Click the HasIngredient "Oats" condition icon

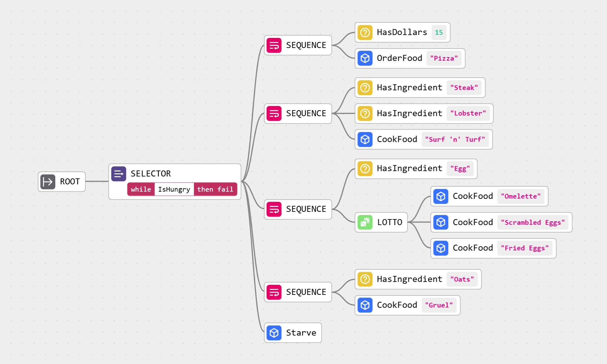click(x=365, y=279)
